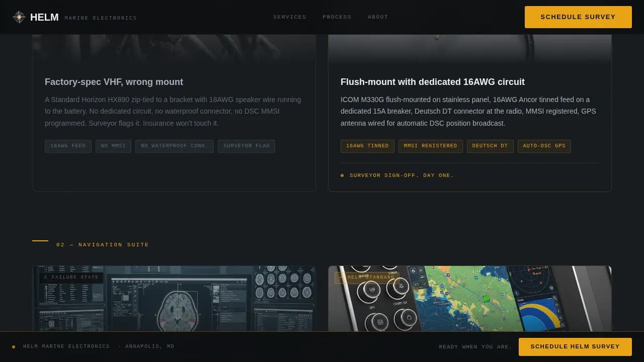Click heading 'Factory-spec VHF, wrong mount'
644x362 pixels.
pyautogui.click(x=114, y=82)
